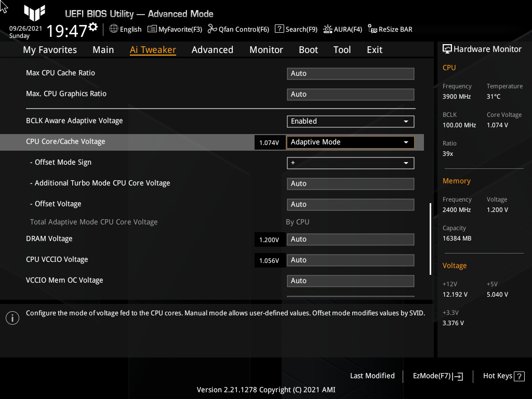Click the Max CPU Cache Ratio field
532x399 pixels.
pyautogui.click(x=350, y=73)
